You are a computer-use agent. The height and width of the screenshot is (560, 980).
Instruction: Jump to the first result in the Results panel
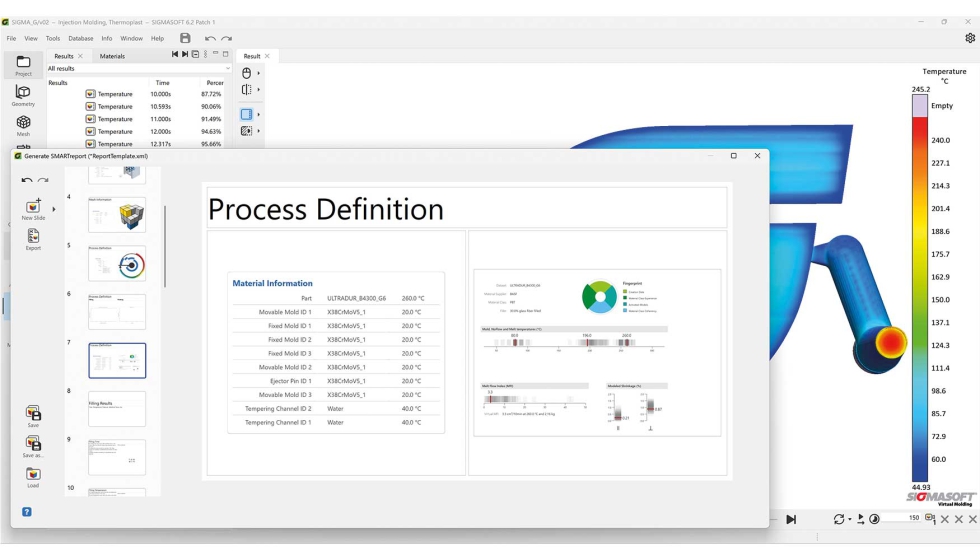[175, 54]
